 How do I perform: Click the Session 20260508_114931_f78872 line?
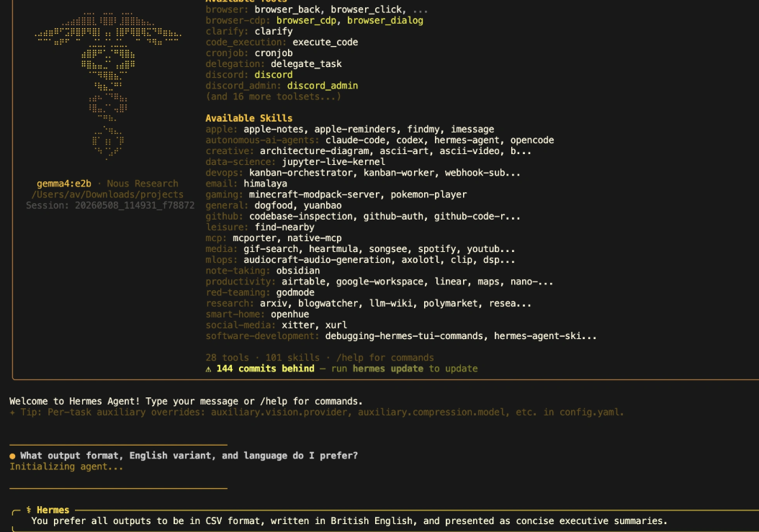coord(110,205)
